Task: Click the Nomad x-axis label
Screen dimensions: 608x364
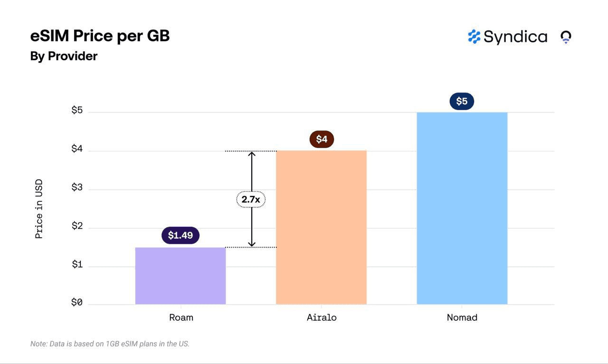Action: pyautogui.click(x=462, y=317)
